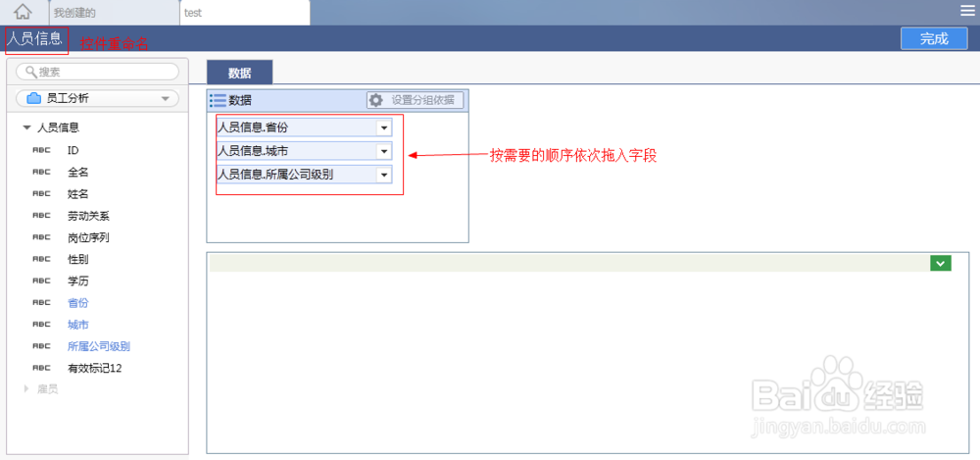
Task: Select the 数据 tab
Action: point(240,73)
